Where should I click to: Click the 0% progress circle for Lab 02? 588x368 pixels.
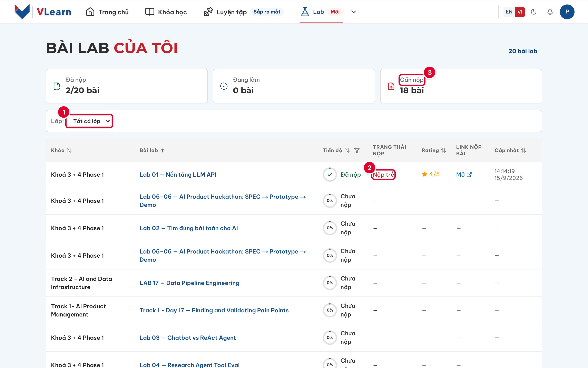[330, 228]
